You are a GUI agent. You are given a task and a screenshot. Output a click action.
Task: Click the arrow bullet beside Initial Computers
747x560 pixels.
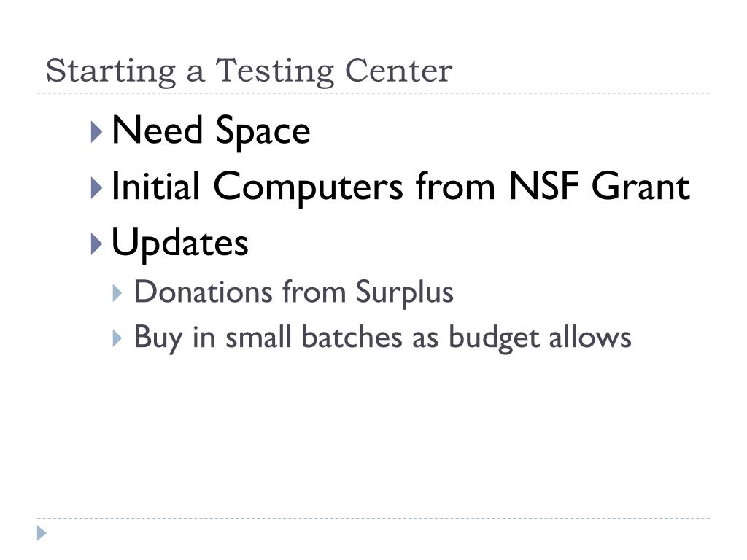(x=97, y=187)
